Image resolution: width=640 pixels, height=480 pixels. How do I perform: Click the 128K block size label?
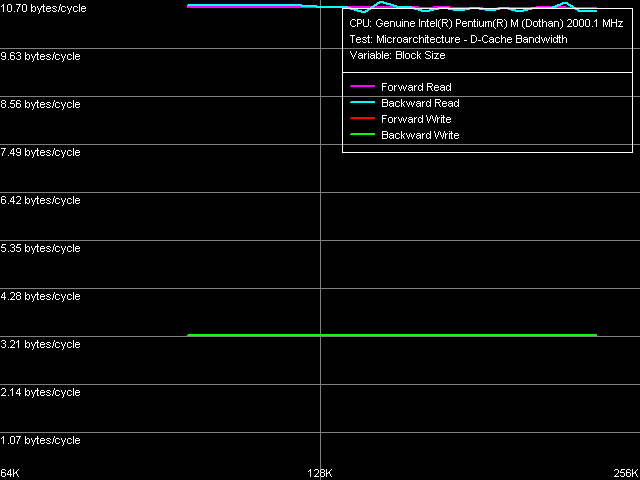tap(320, 473)
